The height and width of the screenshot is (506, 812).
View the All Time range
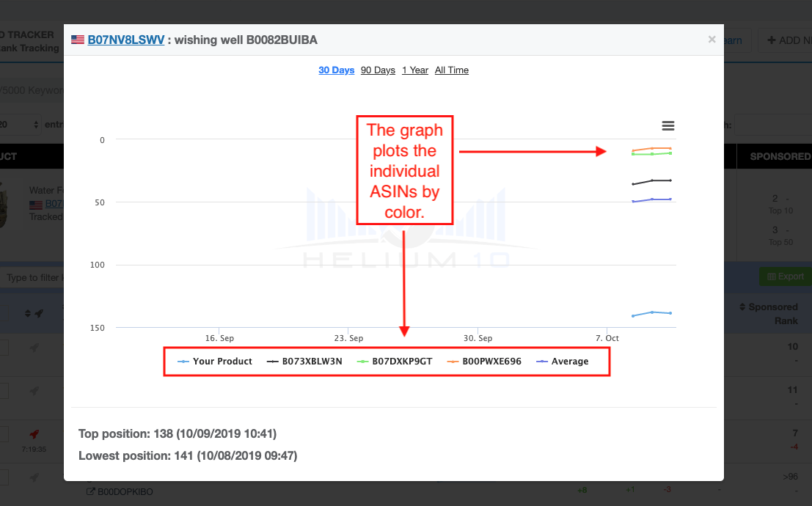452,70
